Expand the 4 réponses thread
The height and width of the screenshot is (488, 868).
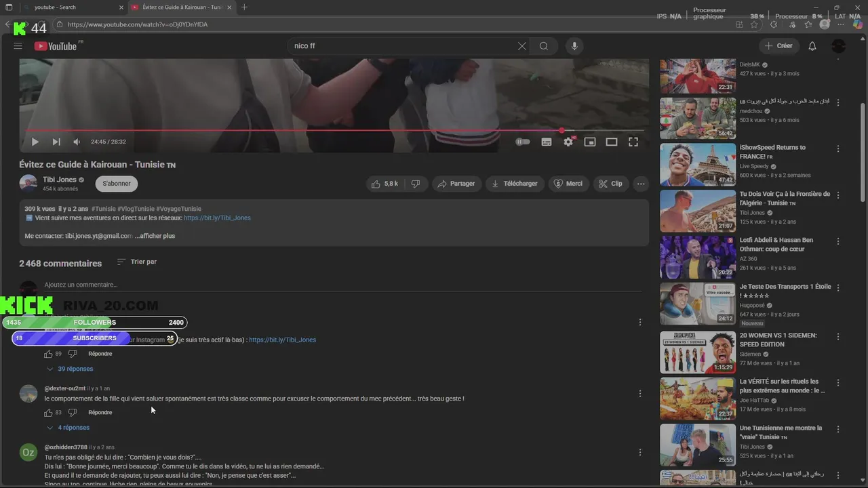point(68,428)
